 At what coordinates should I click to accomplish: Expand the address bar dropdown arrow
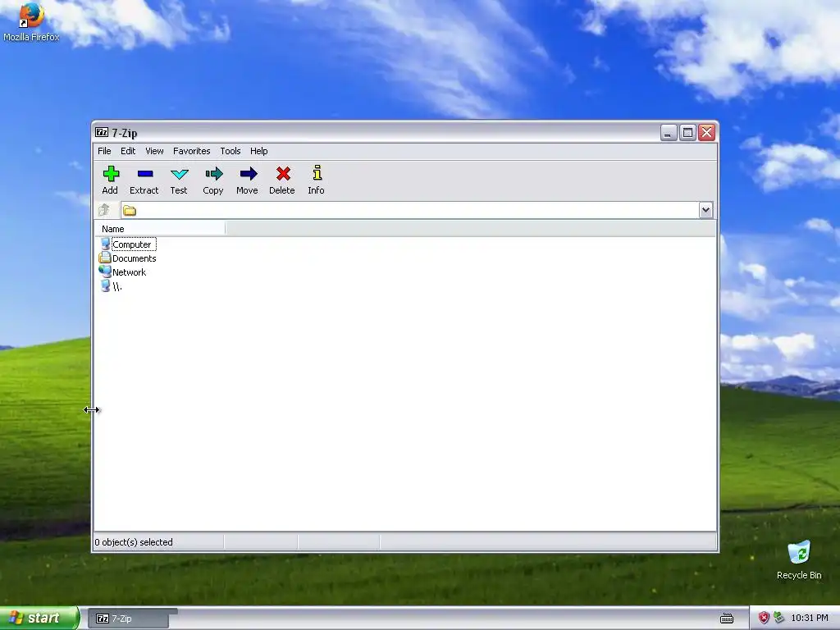(x=705, y=210)
